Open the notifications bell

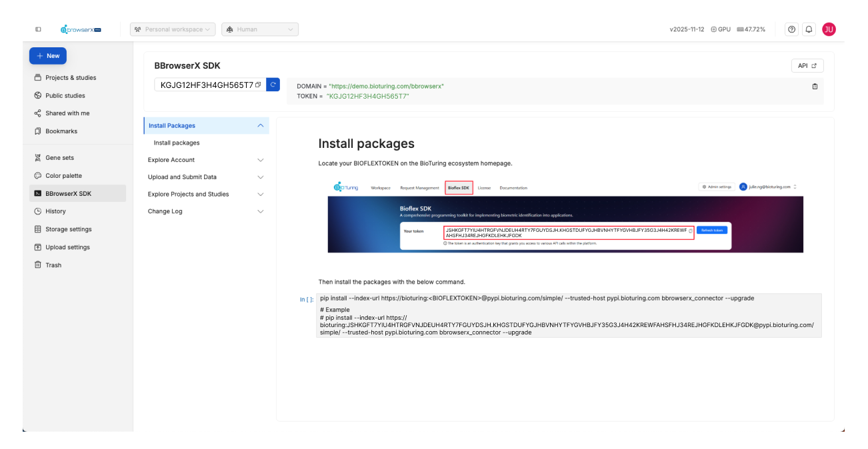pyautogui.click(x=809, y=29)
